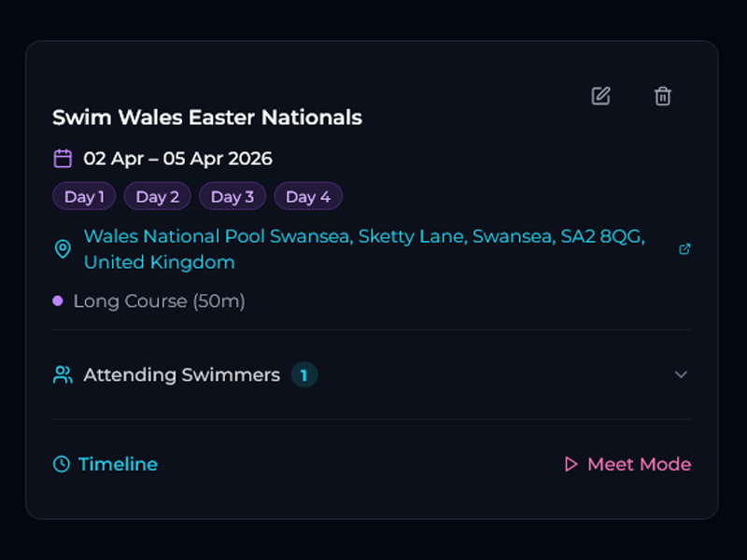Start Meet Mode

tap(627, 464)
